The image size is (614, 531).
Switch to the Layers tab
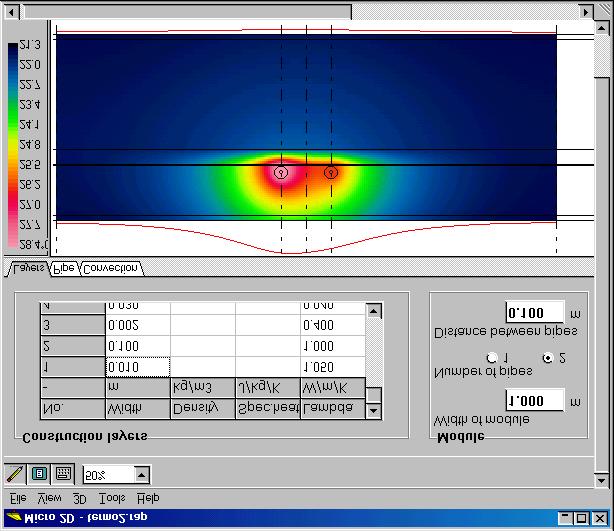tap(27, 269)
